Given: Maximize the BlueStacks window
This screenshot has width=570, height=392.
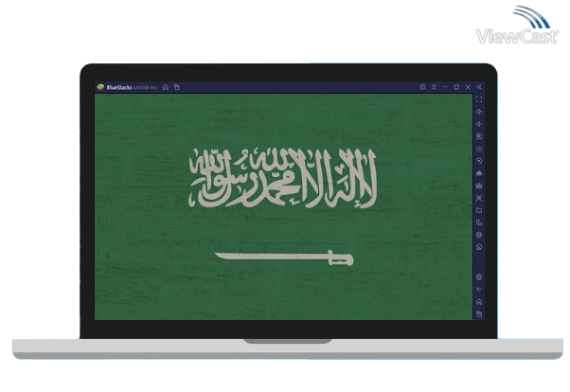Looking at the screenshot, I should pos(456,87).
